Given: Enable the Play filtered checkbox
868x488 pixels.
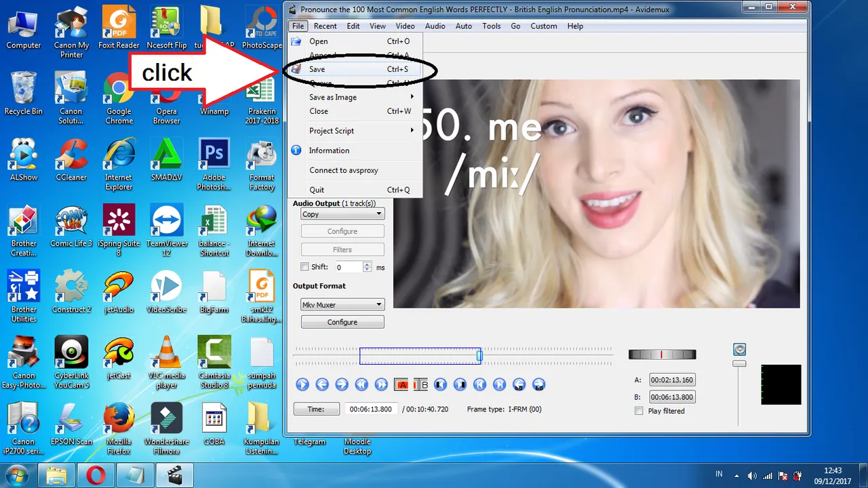Looking at the screenshot, I should [638, 411].
